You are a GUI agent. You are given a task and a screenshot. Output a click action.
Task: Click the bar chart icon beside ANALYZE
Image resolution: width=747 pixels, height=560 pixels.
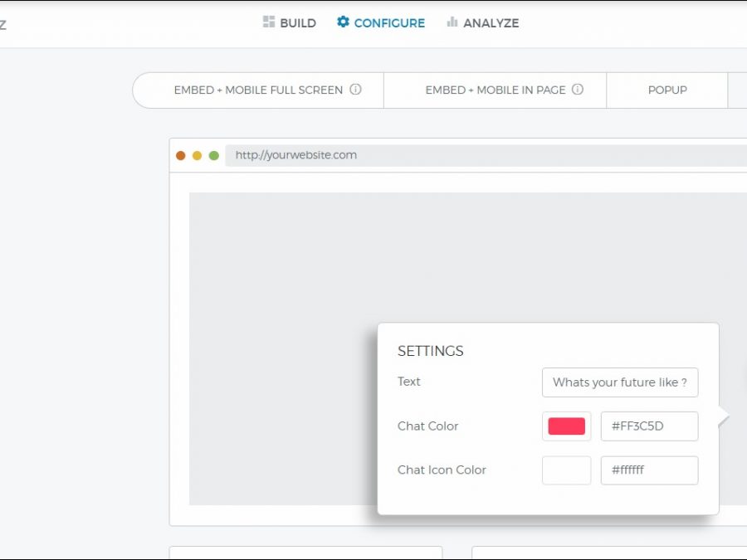point(452,22)
